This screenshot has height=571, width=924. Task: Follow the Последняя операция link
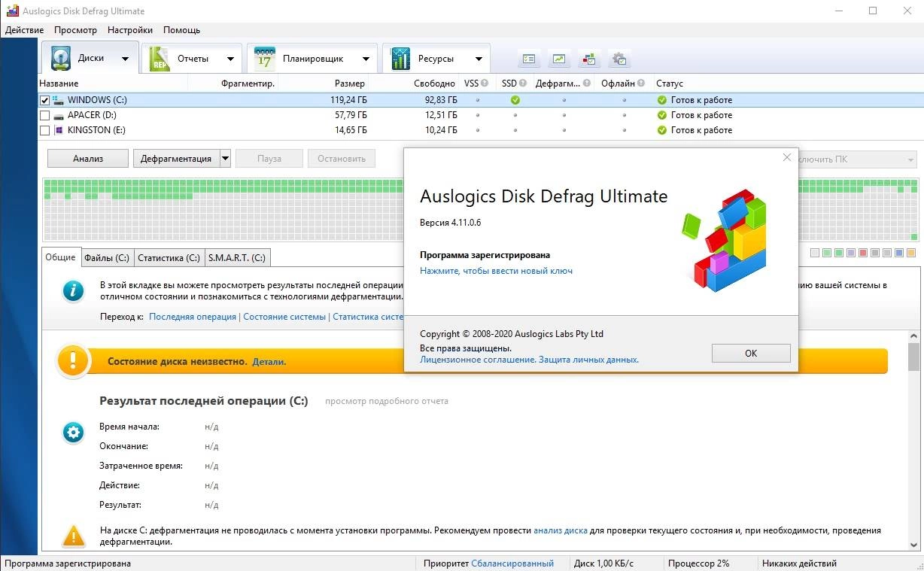click(x=193, y=317)
